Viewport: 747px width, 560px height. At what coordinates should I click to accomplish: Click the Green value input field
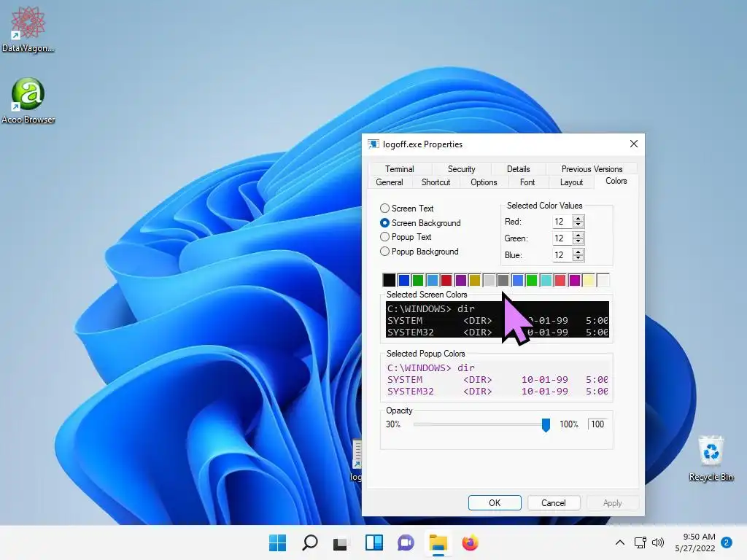[562, 238]
